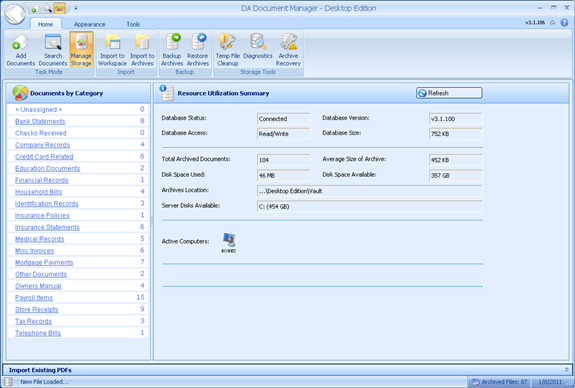The width and height of the screenshot is (575, 388).
Task: Open Tax Records category link
Action: coord(33,321)
